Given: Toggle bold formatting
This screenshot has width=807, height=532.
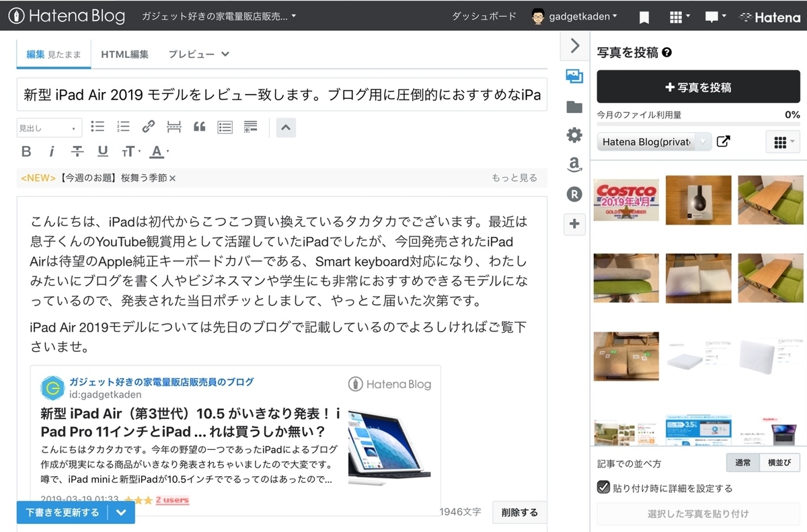Looking at the screenshot, I should coord(27,151).
